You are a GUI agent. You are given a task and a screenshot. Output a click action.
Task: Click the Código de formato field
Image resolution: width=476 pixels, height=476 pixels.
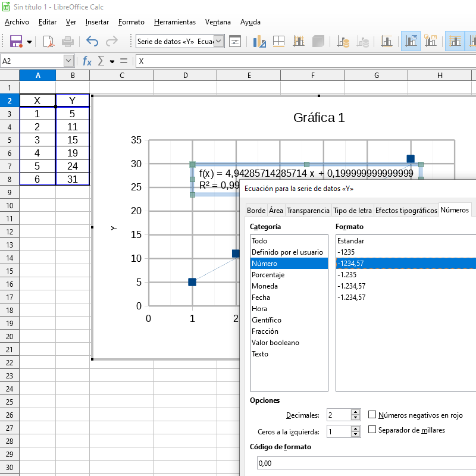(367, 464)
